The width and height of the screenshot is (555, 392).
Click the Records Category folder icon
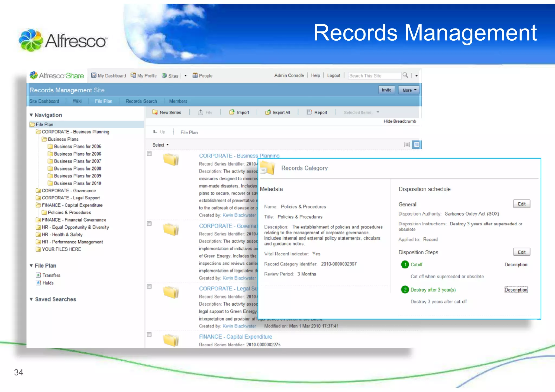[x=268, y=168]
